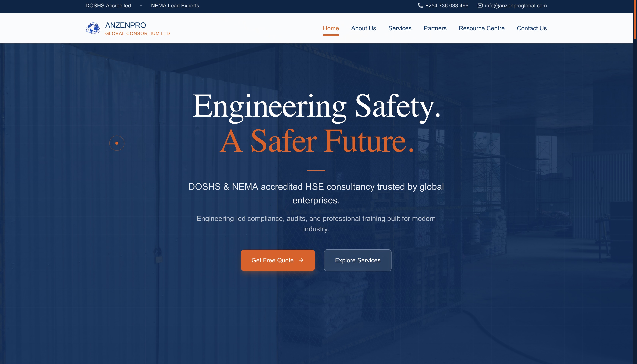This screenshot has width=637, height=364.
Task: Open the Partners page
Action: point(435,28)
